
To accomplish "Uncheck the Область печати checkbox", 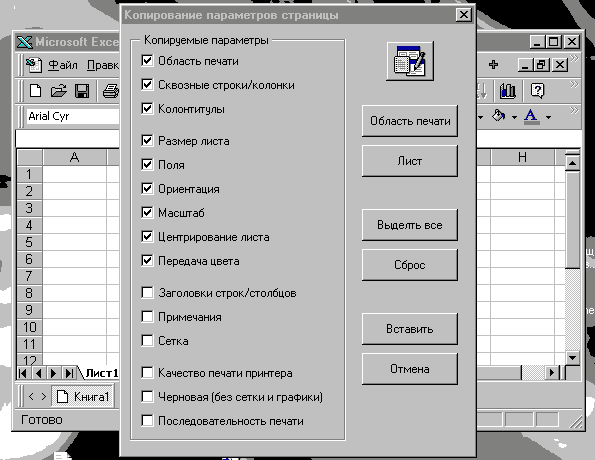I will (147, 60).
